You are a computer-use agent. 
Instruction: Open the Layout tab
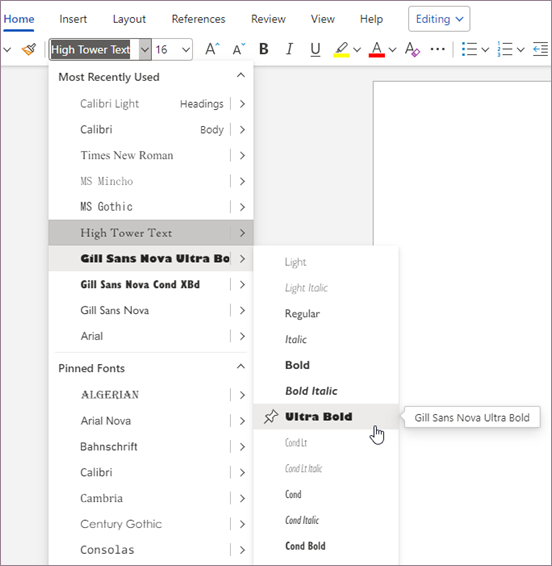tap(129, 19)
